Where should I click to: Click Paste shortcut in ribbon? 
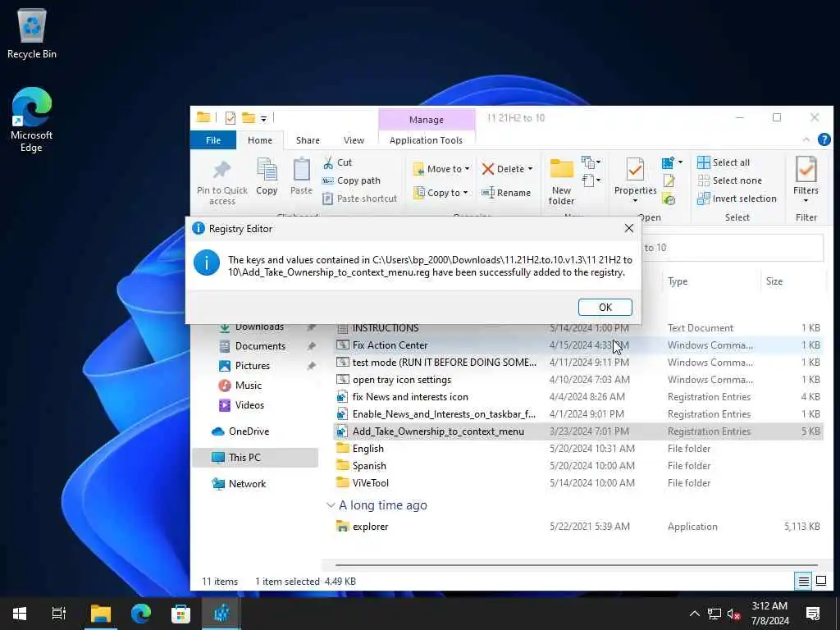pos(360,199)
